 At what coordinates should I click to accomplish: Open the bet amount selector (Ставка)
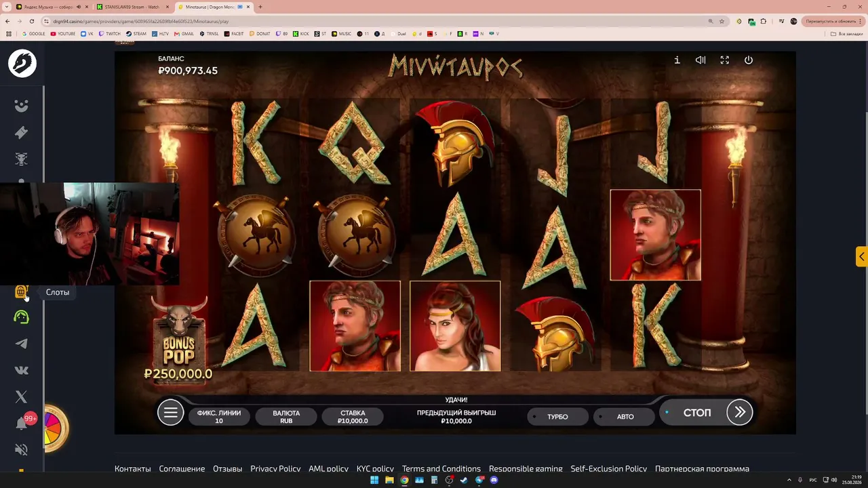coord(353,417)
